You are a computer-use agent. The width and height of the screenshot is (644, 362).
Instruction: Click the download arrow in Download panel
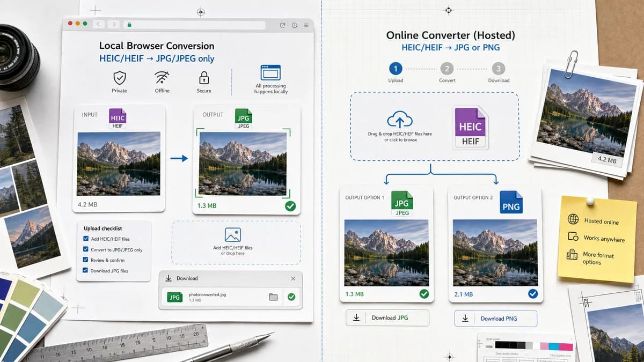pos(169,278)
